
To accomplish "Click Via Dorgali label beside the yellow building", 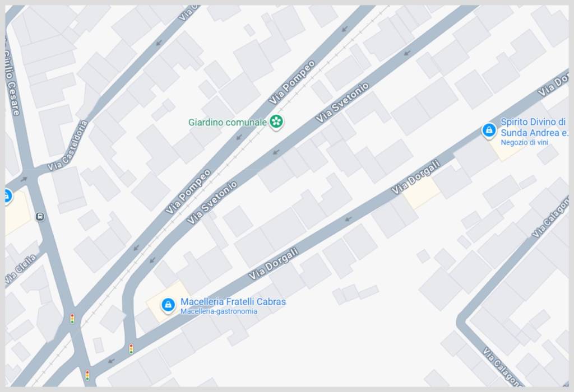I will pyautogui.click(x=415, y=177).
